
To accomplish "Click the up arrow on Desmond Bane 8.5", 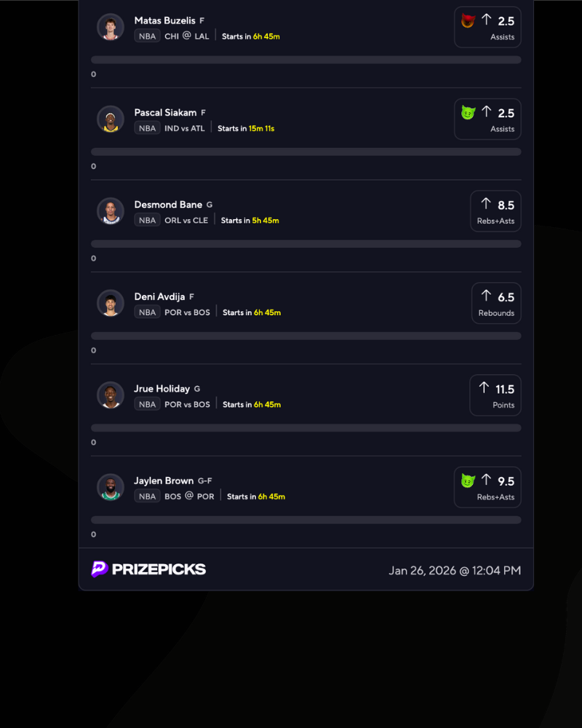I will (486, 203).
